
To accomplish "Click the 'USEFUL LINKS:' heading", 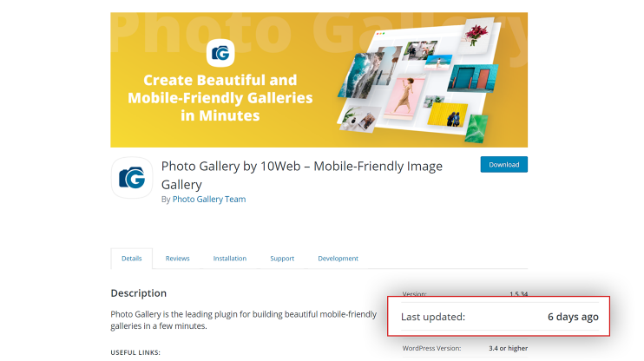I will (135, 352).
